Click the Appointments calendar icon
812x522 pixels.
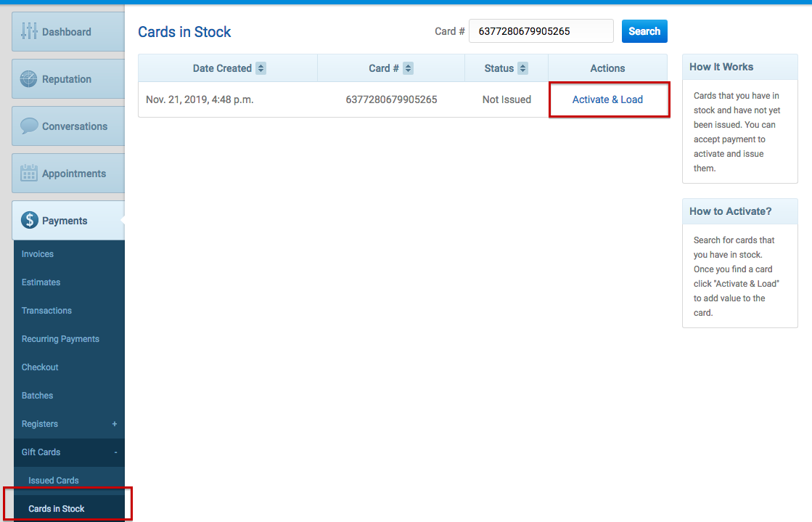(29, 173)
